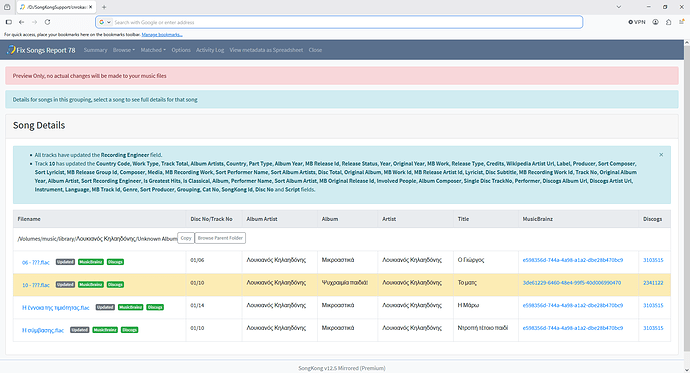Viewport: 690px width, 373px height.
Task: Close the SongKongSupport browser tab
Action: pyautogui.click(x=91, y=7)
